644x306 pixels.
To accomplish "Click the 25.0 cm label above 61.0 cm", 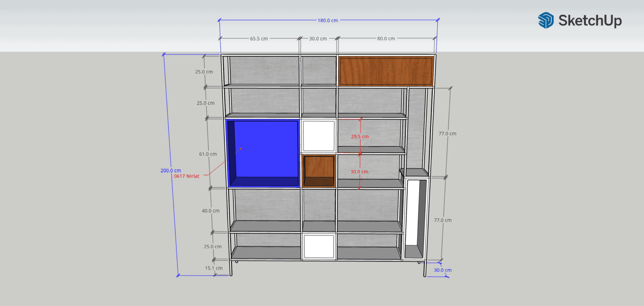I will coord(205,103).
